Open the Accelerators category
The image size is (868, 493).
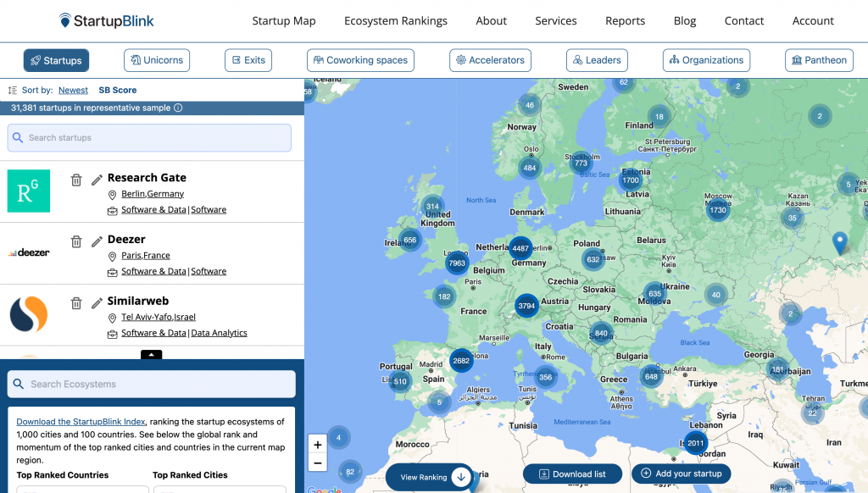[x=490, y=60]
